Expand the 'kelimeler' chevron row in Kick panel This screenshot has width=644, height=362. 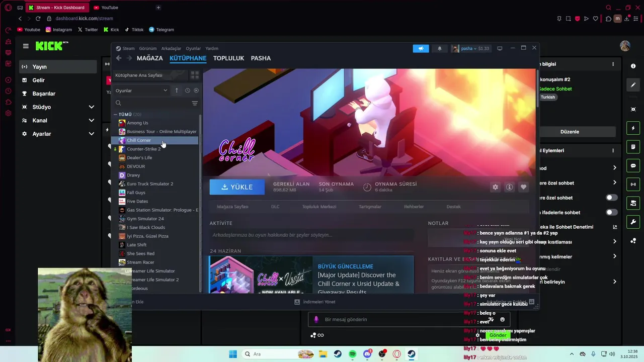pos(615,256)
